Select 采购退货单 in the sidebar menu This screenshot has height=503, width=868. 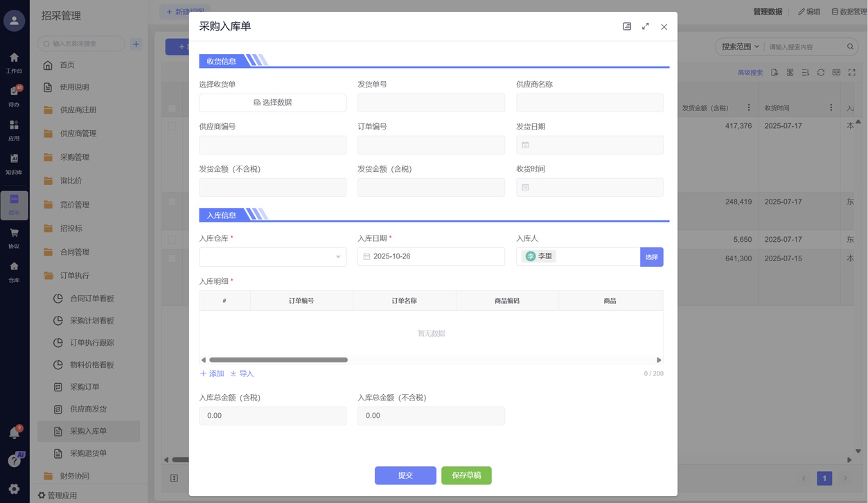(88, 453)
